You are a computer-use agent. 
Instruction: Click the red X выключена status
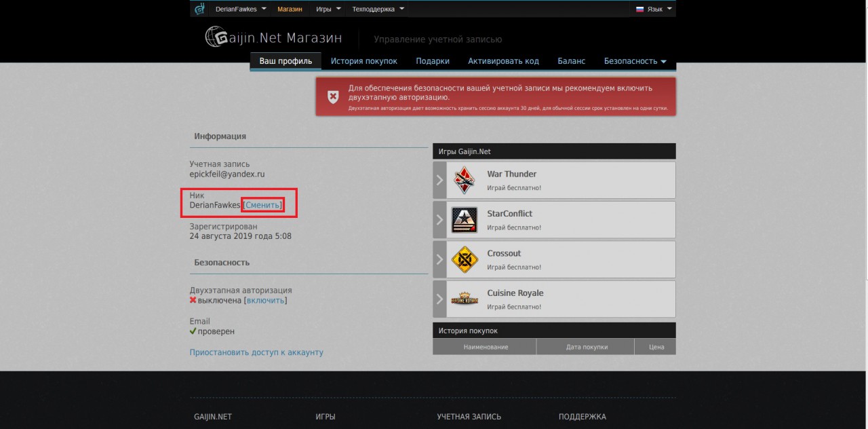216,300
